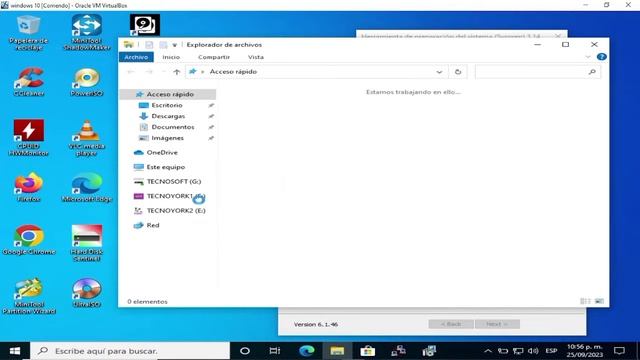Click the Forward arrow in Explorer
640x360 pixels.
(149, 72)
